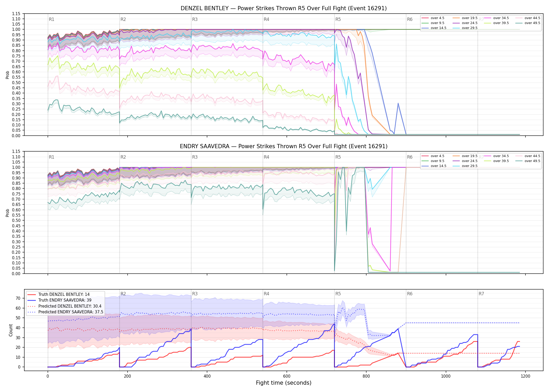549x392 pixels.
Task: Click the R1 round label in Endry Saavedra chart
Action: [x=52, y=157]
